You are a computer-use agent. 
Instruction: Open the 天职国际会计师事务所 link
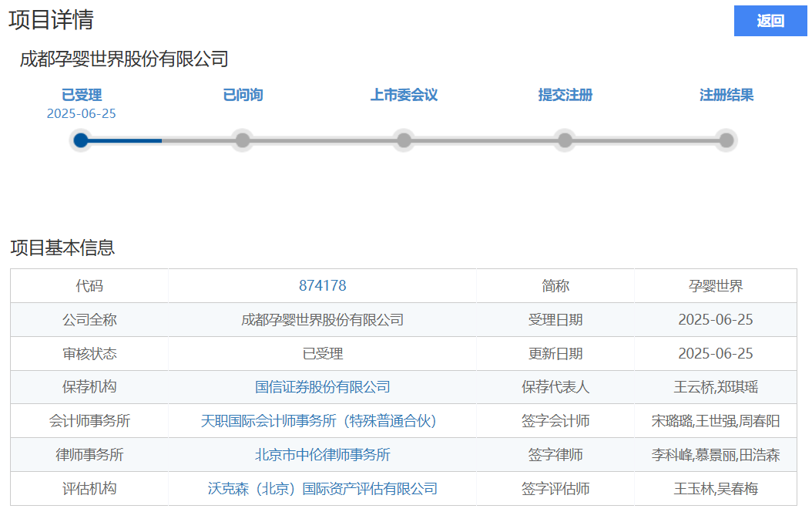click(x=318, y=421)
